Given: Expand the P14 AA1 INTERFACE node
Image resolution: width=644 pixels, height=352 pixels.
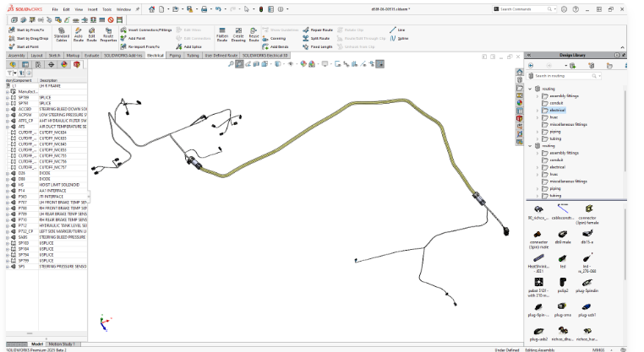Looking at the screenshot, I should [8, 191].
